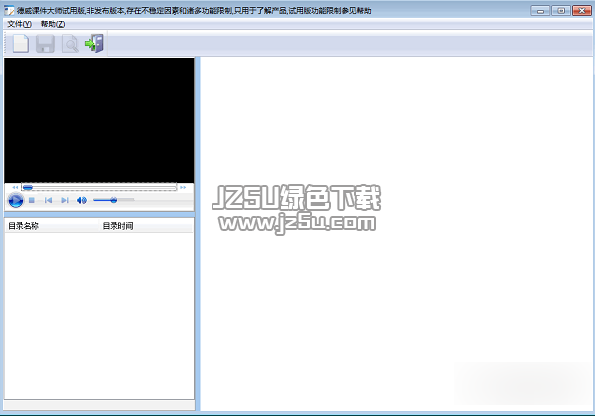Click the 目录名称 column header
Image resolution: width=595 pixels, height=416 pixels.
(52, 226)
